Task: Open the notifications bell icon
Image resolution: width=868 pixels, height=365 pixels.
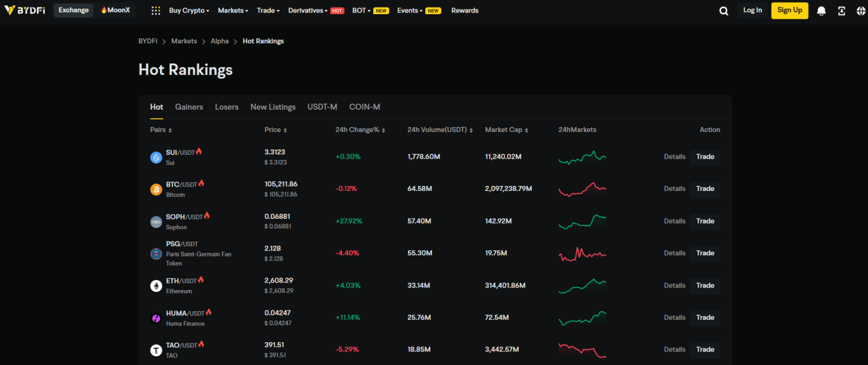Action: tap(821, 11)
